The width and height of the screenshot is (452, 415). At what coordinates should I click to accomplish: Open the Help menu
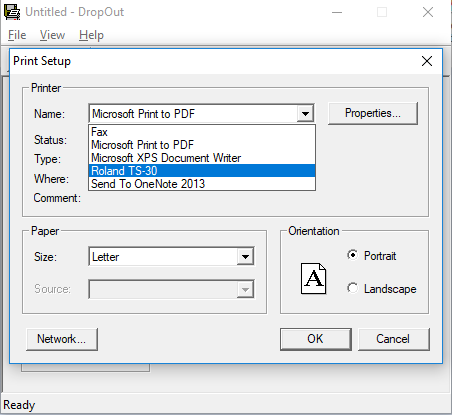pos(91,35)
